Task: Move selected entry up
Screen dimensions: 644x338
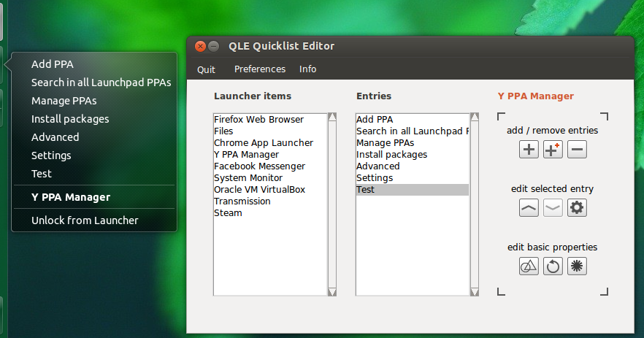Action: 529,208
